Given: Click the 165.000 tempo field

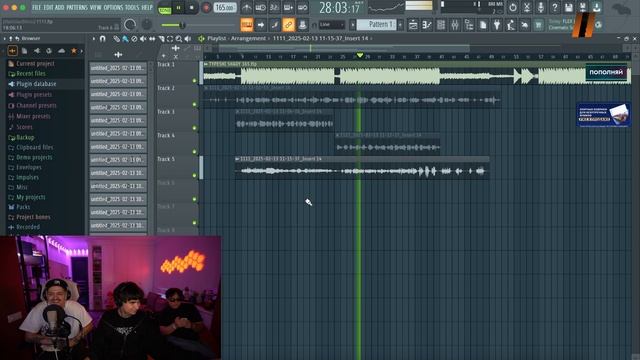Looking at the screenshot, I should (225, 8).
